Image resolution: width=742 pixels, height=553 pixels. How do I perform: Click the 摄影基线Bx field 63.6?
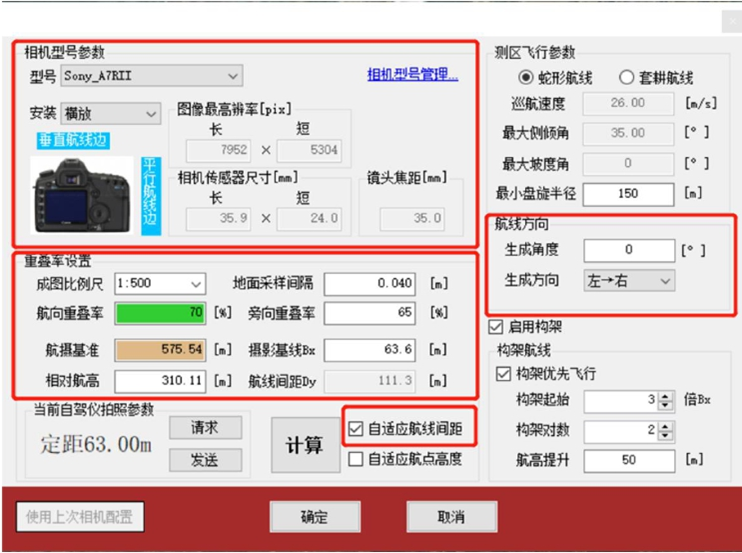point(370,350)
